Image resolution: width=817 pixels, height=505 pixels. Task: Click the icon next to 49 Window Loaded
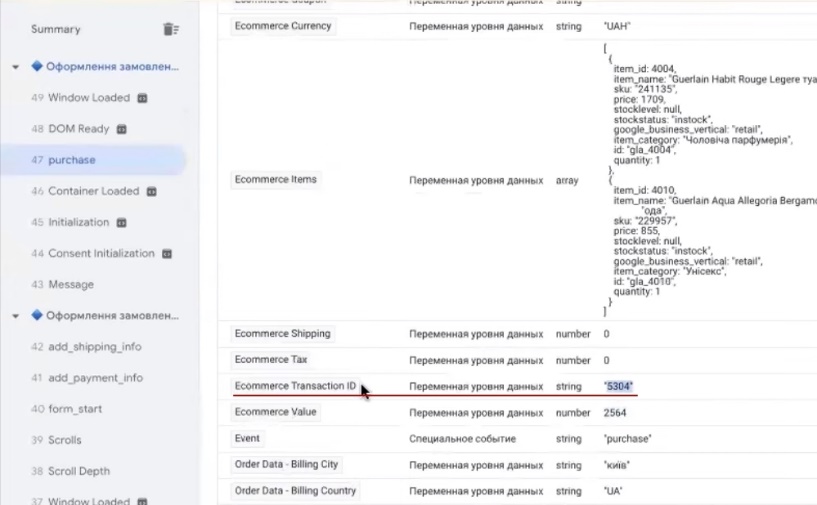pyautogui.click(x=143, y=98)
